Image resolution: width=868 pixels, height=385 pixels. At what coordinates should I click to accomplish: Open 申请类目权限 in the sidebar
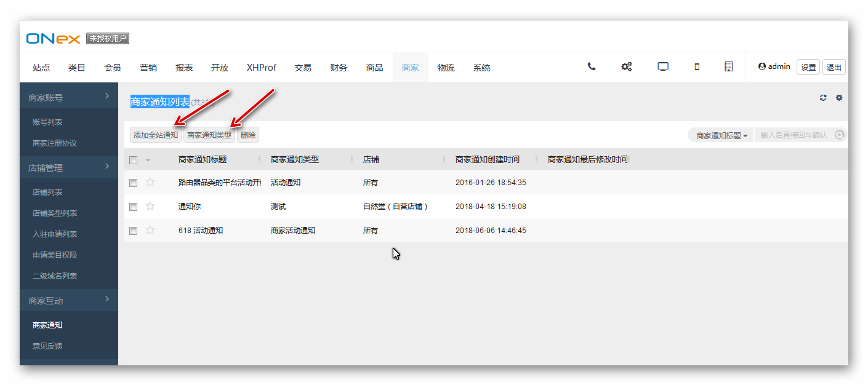[55, 255]
